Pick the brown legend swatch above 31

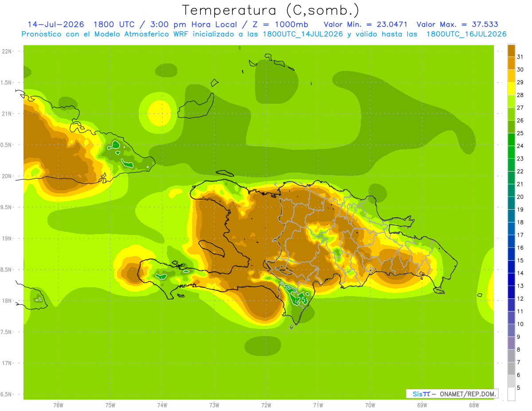tap(511, 50)
